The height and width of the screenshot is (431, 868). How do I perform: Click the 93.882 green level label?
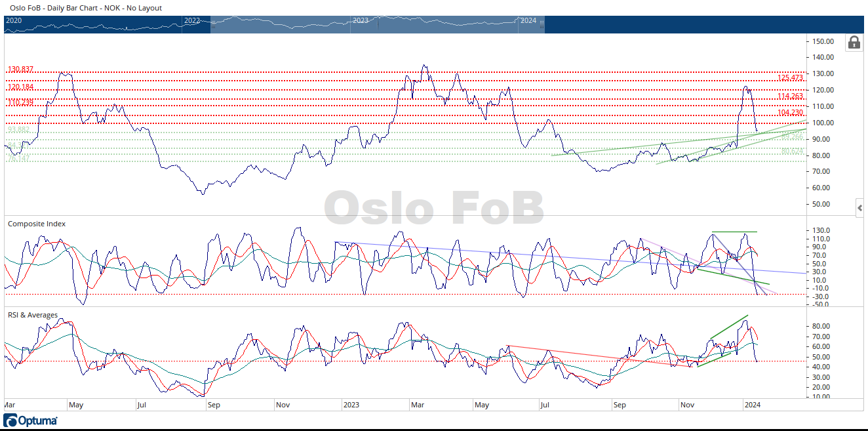(x=18, y=130)
